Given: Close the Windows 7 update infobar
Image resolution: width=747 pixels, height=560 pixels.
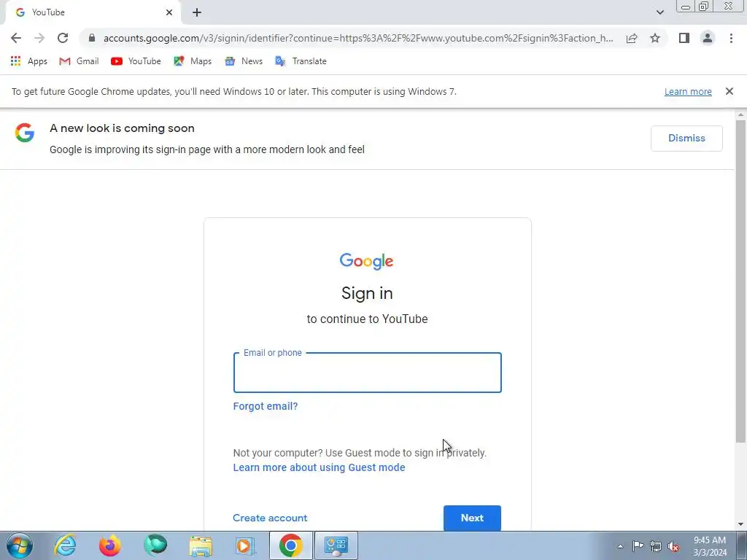Looking at the screenshot, I should click(729, 91).
